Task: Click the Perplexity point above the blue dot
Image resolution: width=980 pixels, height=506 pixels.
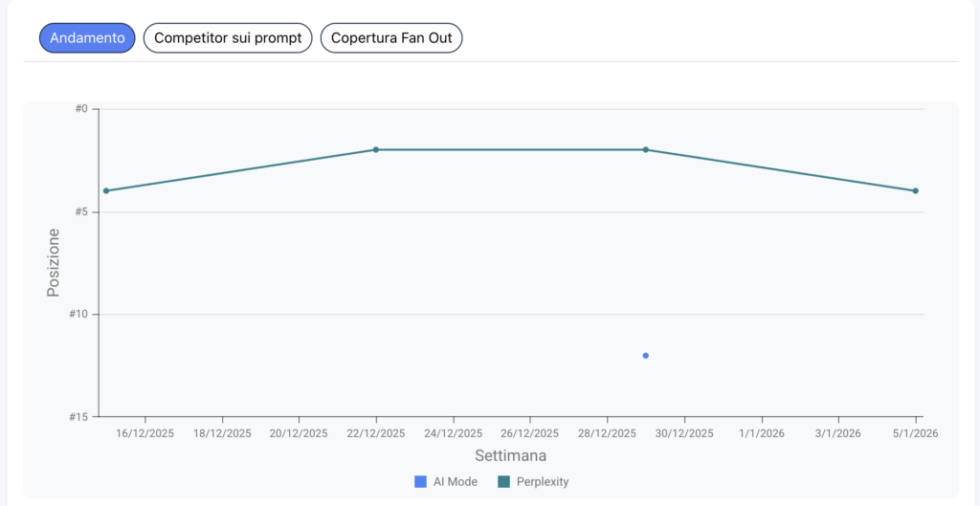Action: [646, 149]
